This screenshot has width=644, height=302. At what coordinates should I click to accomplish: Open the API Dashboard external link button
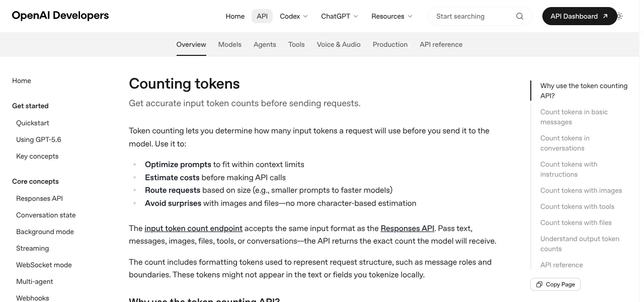[580, 16]
